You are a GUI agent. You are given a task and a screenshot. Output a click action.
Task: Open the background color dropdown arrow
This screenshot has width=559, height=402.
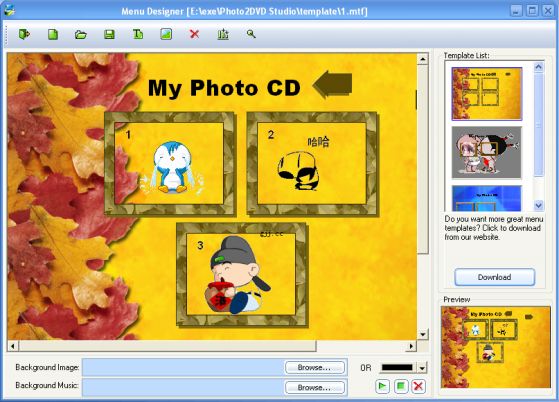tap(422, 368)
